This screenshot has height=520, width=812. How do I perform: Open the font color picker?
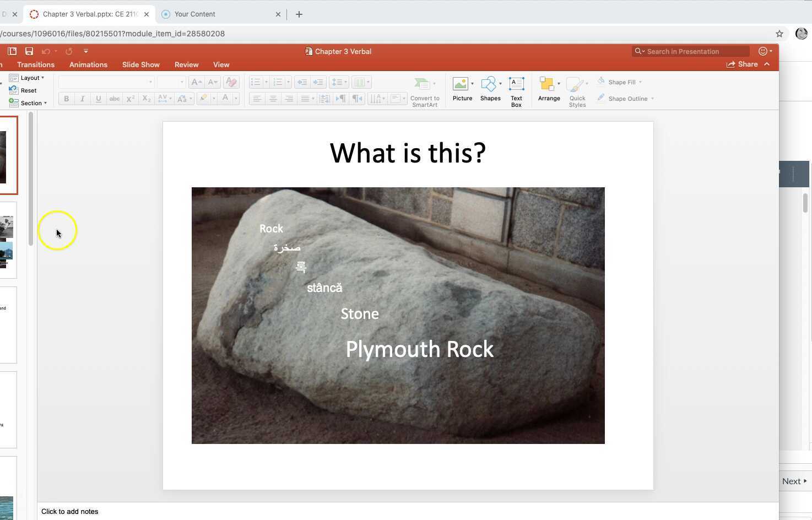(x=228, y=99)
